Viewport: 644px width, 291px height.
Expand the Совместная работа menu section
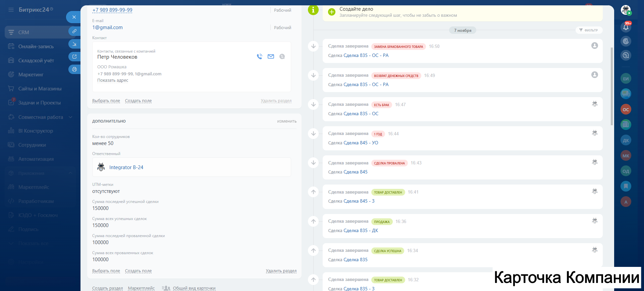click(70, 117)
